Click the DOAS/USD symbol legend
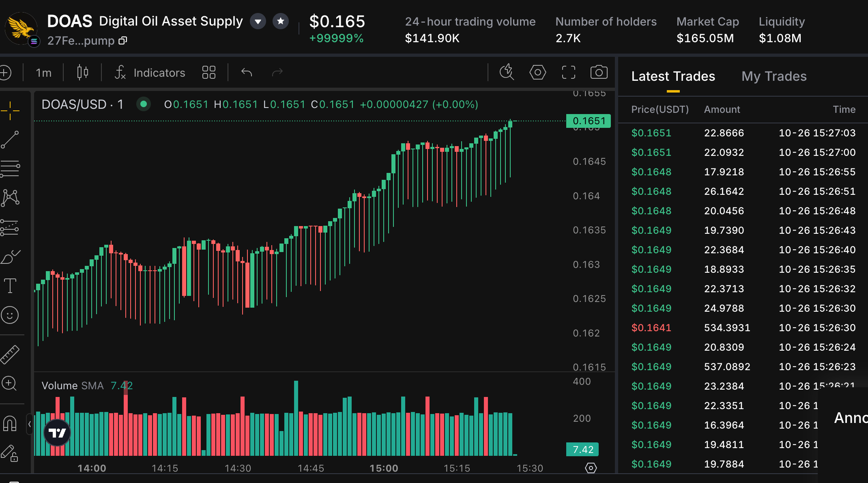 tap(82, 104)
